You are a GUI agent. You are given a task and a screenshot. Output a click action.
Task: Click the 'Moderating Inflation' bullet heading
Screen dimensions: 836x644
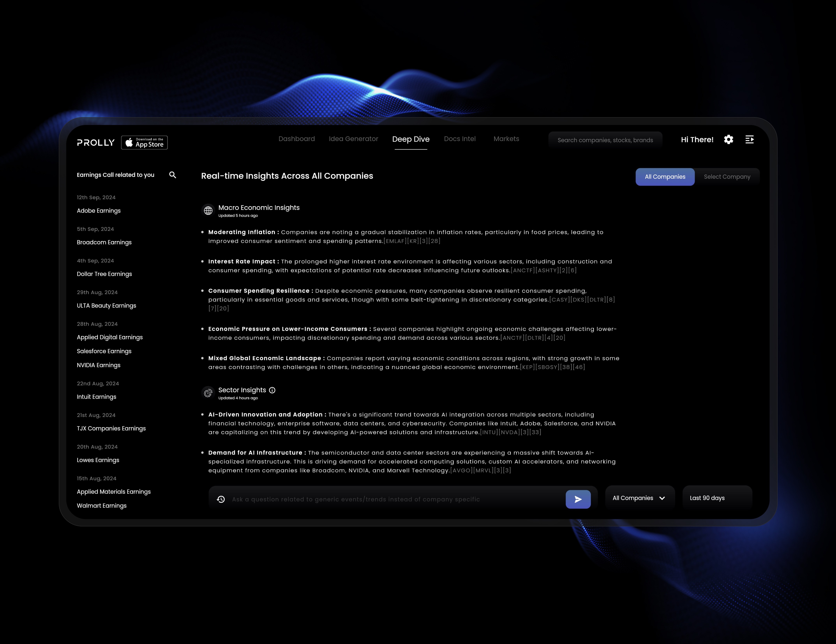(x=242, y=232)
